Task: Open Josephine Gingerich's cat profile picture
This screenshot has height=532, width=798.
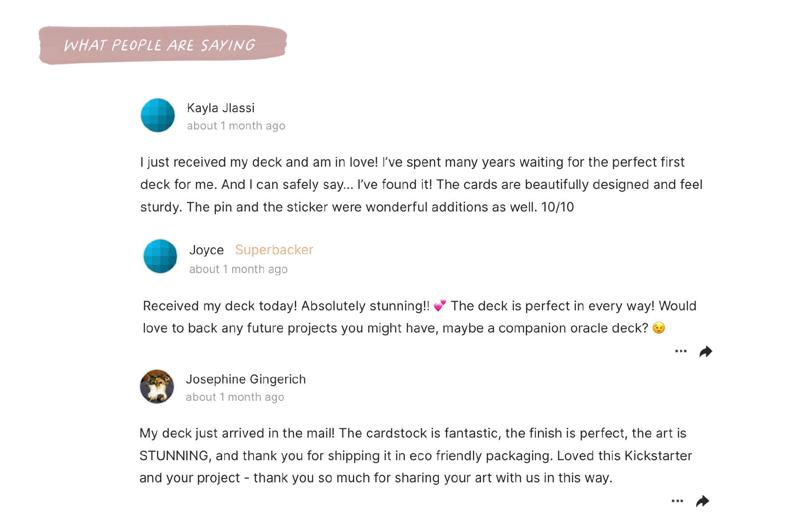Action: point(157,387)
